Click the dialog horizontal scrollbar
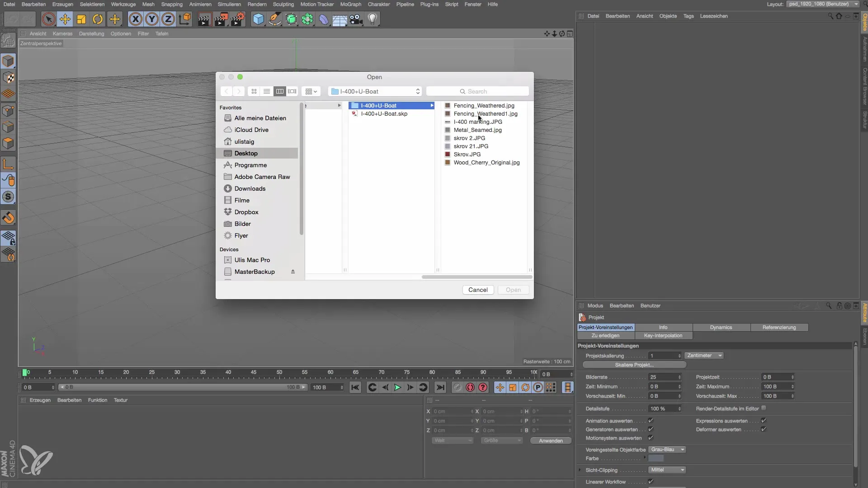This screenshot has height=488, width=868. tap(476, 277)
